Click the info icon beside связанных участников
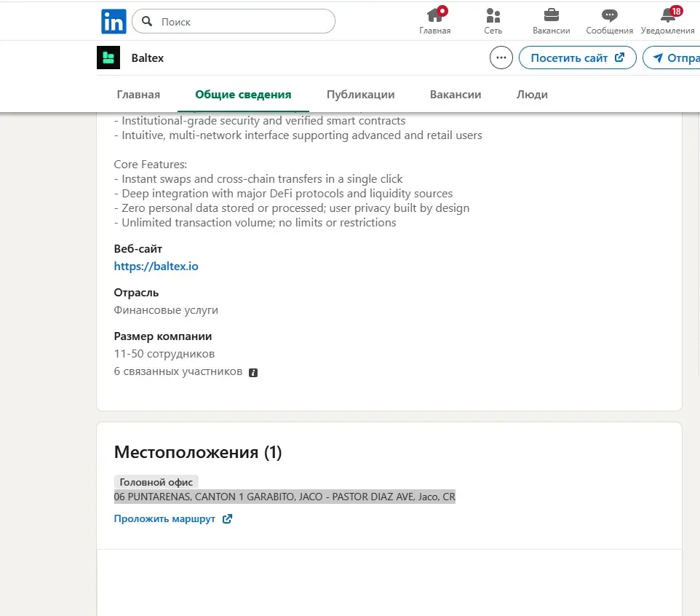 coord(253,373)
